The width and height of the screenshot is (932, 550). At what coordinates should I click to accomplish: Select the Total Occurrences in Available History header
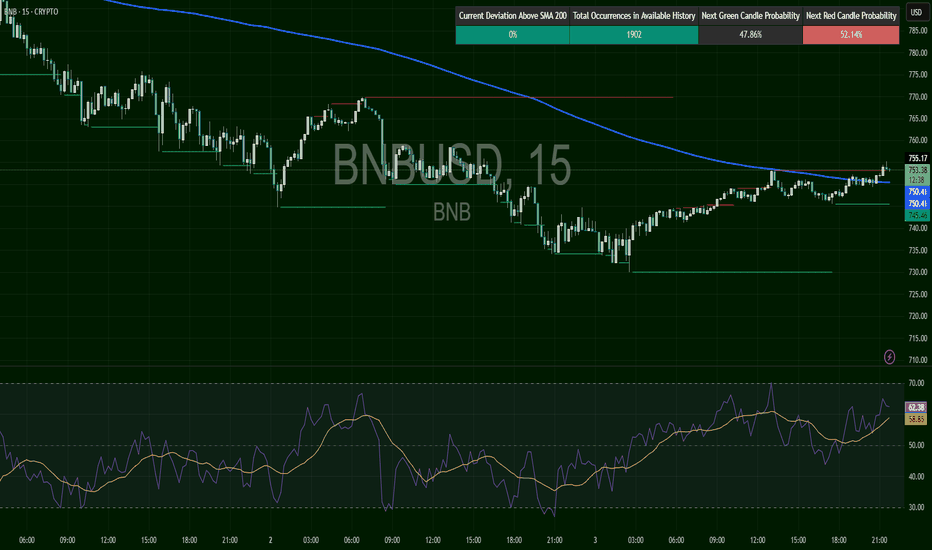(634, 15)
